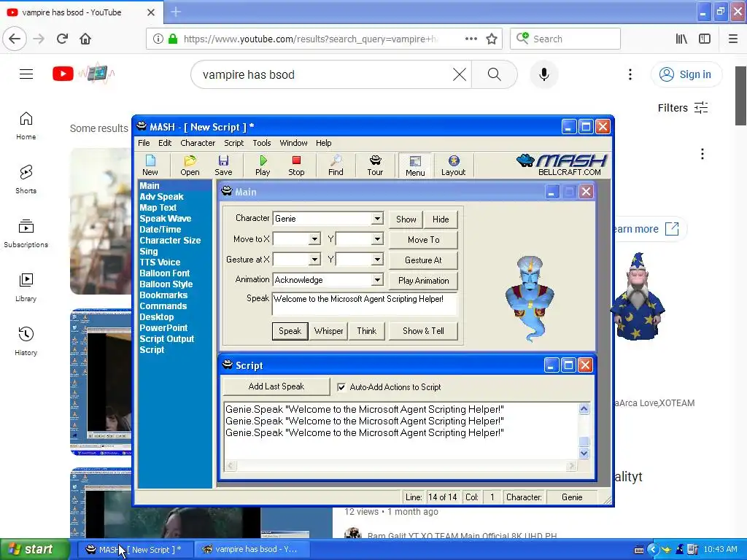The width and height of the screenshot is (747, 560).
Task: Click the voice search microphone icon
Action: pos(543,74)
